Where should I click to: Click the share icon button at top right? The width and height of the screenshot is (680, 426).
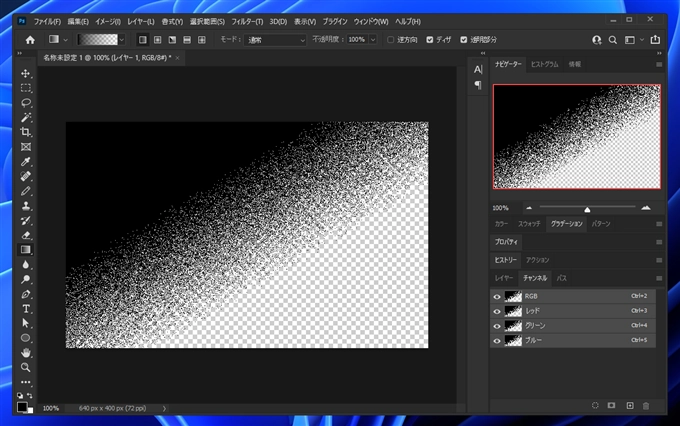[x=654, y=40]
